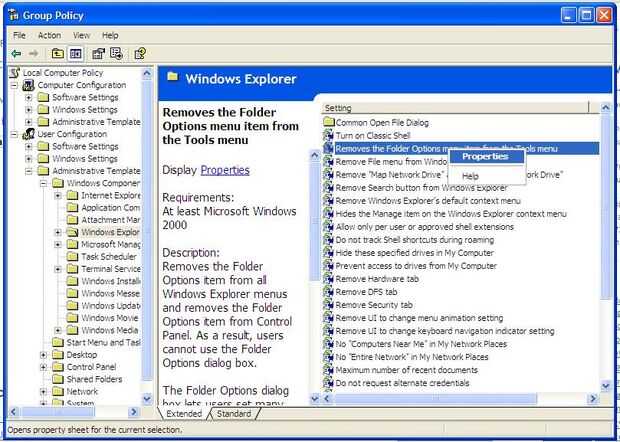Image resolution: width=620 pixels, height=442 pixels.
Task: Expand the Desktop tree node
Action: pos(43,355)
